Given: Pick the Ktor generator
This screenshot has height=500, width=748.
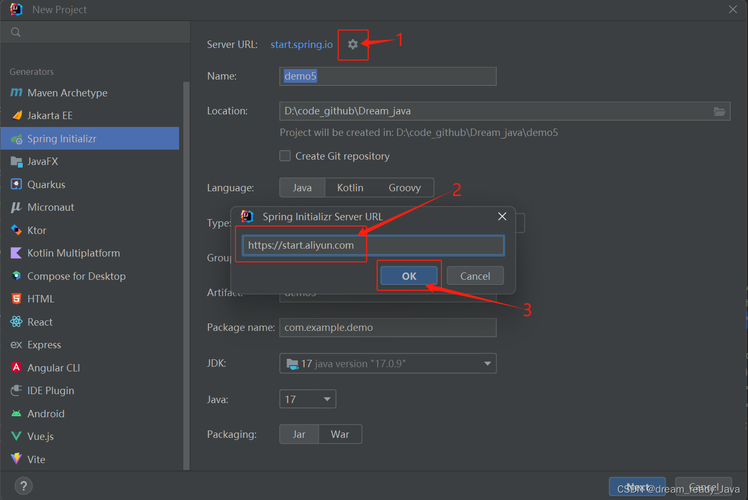Looking at the screenshot, I should click(x=37, y=231).
